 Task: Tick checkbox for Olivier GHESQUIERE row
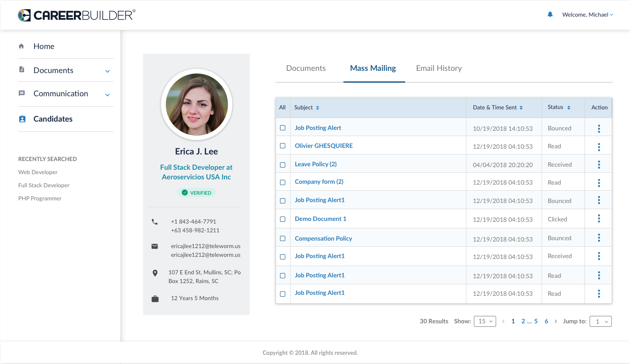coord(283,146)
